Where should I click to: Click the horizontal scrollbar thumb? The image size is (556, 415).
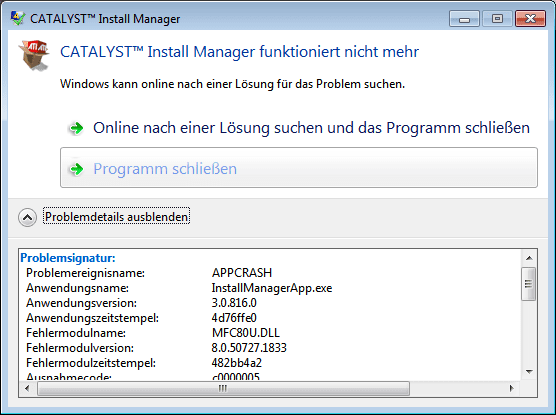[x=223, y=388]
